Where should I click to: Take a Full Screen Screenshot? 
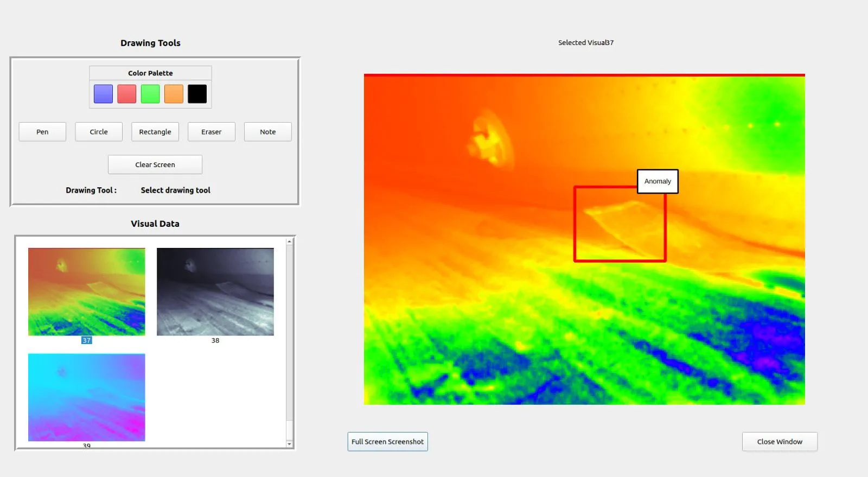click(x=388, y=442)
